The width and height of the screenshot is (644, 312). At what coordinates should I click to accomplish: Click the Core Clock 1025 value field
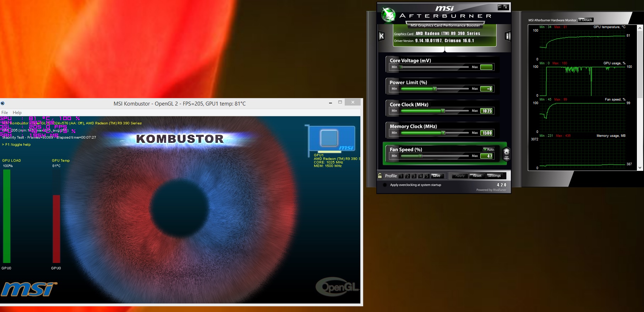[x=486, y=111]
